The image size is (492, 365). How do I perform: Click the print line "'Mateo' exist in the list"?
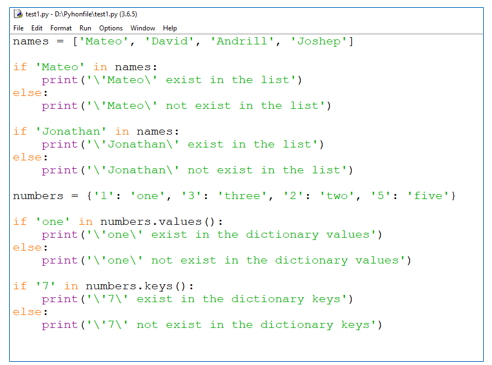coord(172,80)
